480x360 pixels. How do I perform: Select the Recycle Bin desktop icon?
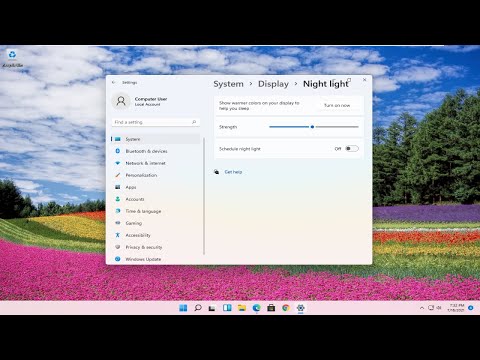12,58
